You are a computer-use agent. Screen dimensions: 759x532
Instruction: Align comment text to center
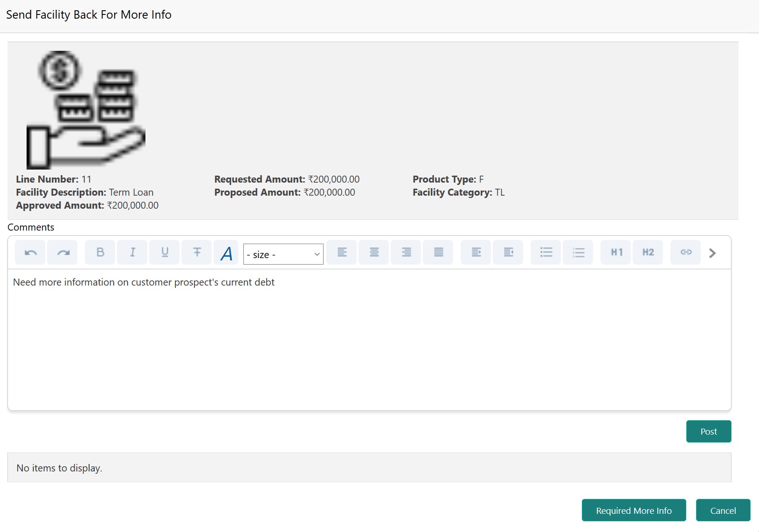373,252
